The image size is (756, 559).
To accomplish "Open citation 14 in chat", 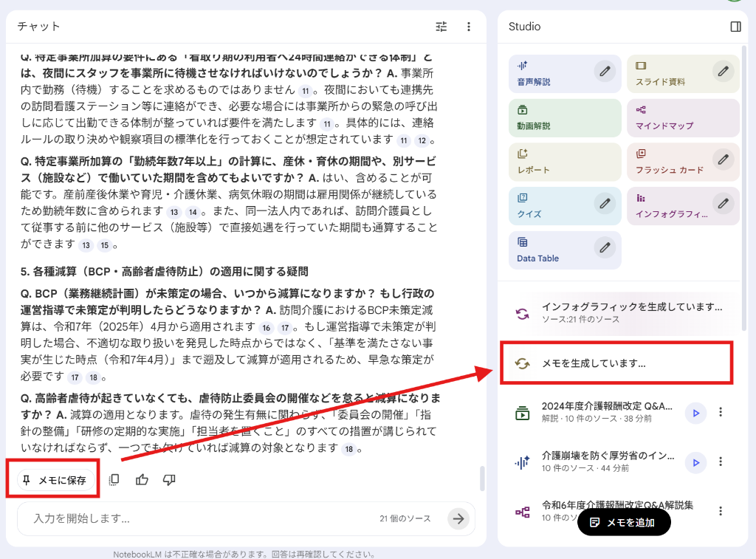I will tap(193, 212).
